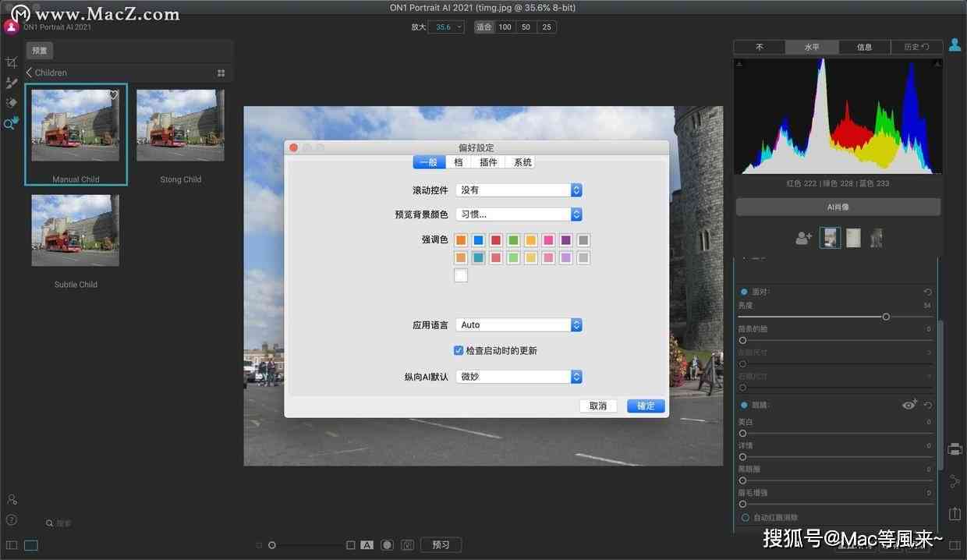Image resolution: width=967 pixels, height=560 pixels.
Task: Click OK (確定) in preferences dialog
Action: click(646, 406)
